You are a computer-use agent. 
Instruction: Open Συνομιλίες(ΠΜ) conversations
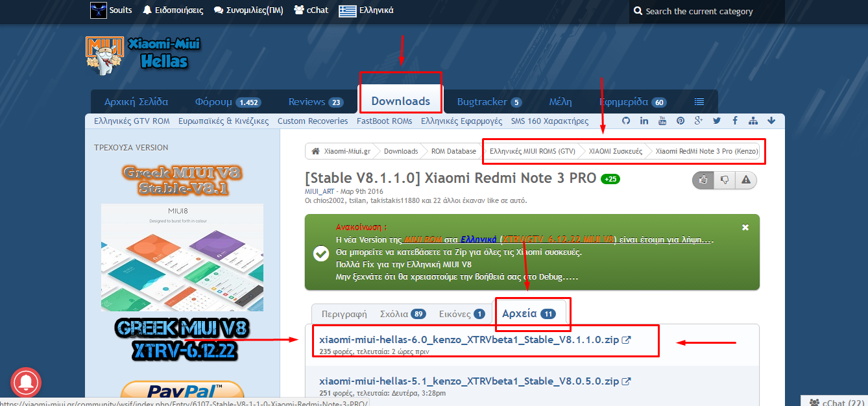[248, 10]
